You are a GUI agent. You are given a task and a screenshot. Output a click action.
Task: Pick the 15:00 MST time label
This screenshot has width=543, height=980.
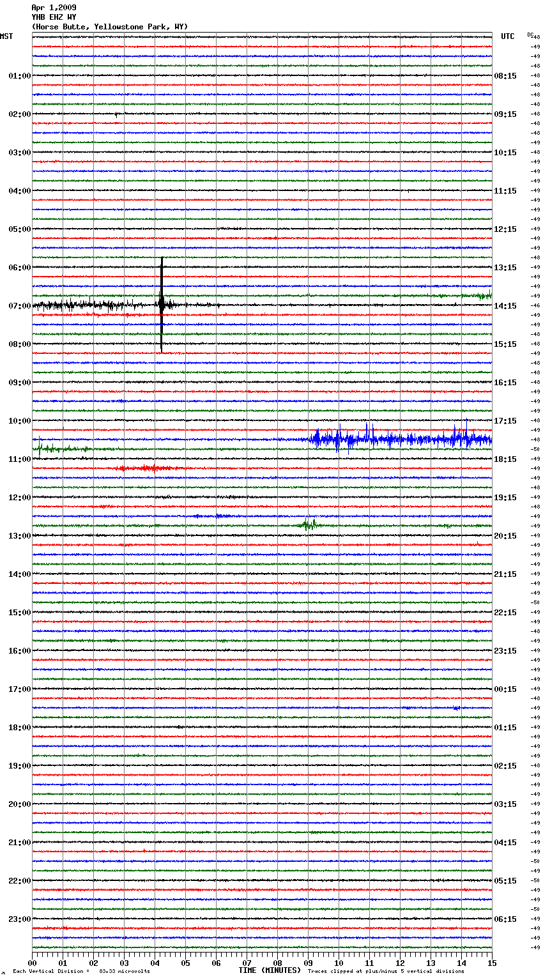20,613
